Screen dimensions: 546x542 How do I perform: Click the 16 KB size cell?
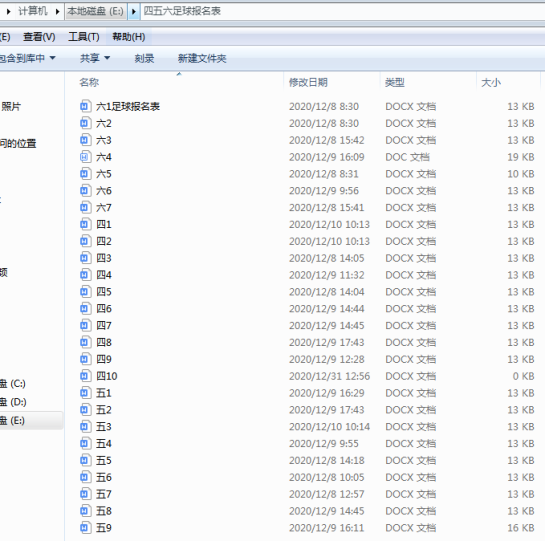tap(521, 528)
